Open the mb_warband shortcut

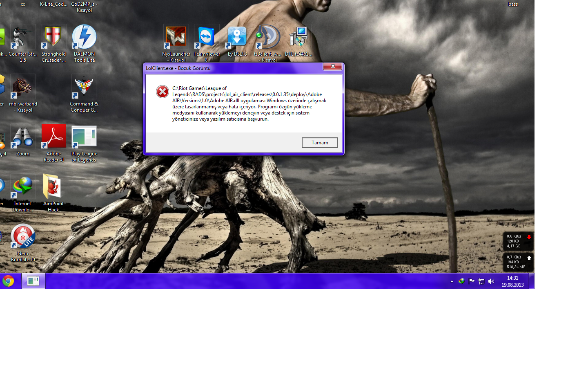pyautogui.click(x=23, y=93)
